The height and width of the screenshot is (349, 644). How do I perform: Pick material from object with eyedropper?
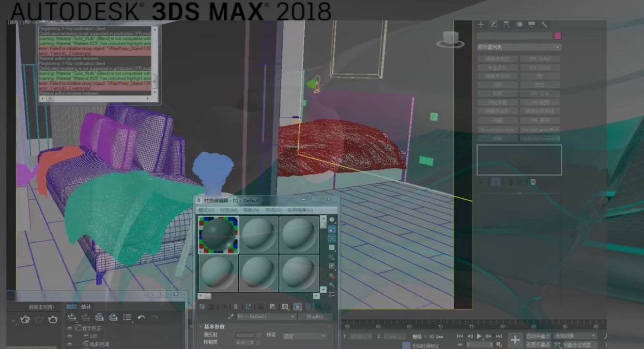point(231,317)
